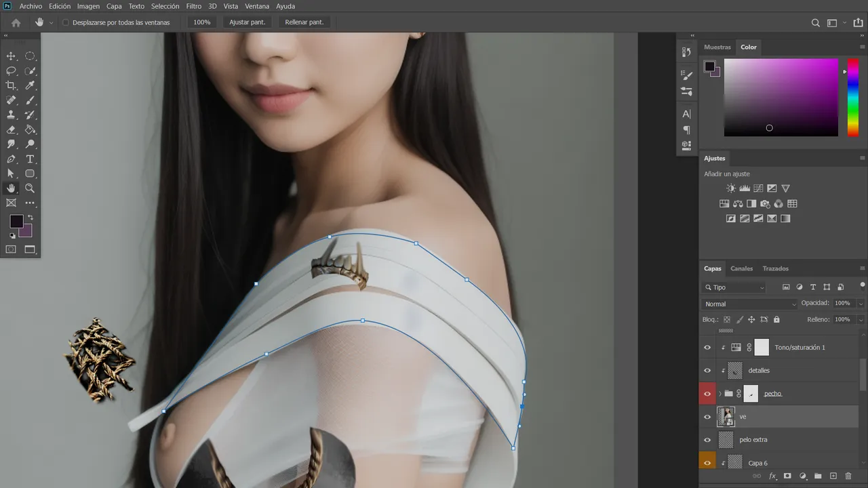Click the Home button in options bar
868x488 pixels.
[16, 22]
